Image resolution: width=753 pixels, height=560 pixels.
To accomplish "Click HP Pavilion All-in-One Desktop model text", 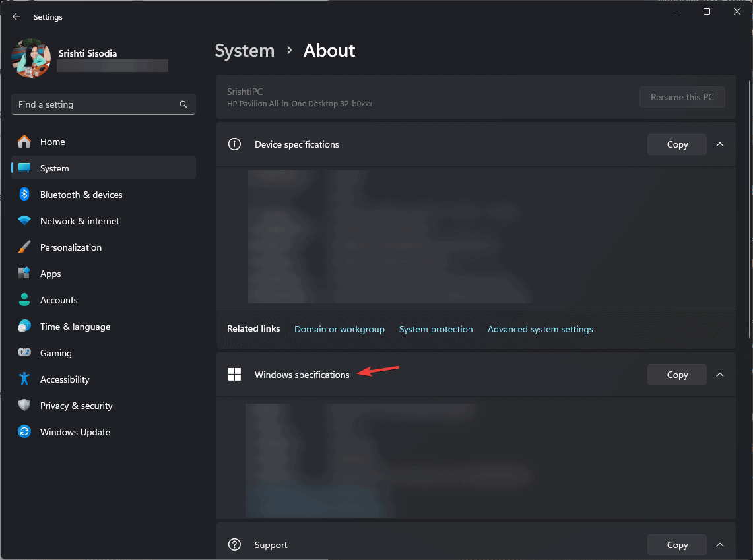I will [x=300, y=104].
